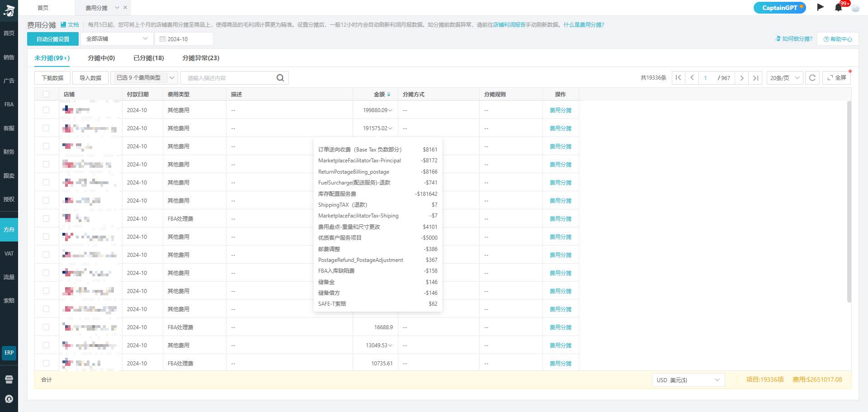Click the 自动分摊设置 button
The height and width of the screenshot is (412, 868).
click(x=53, y=39)
